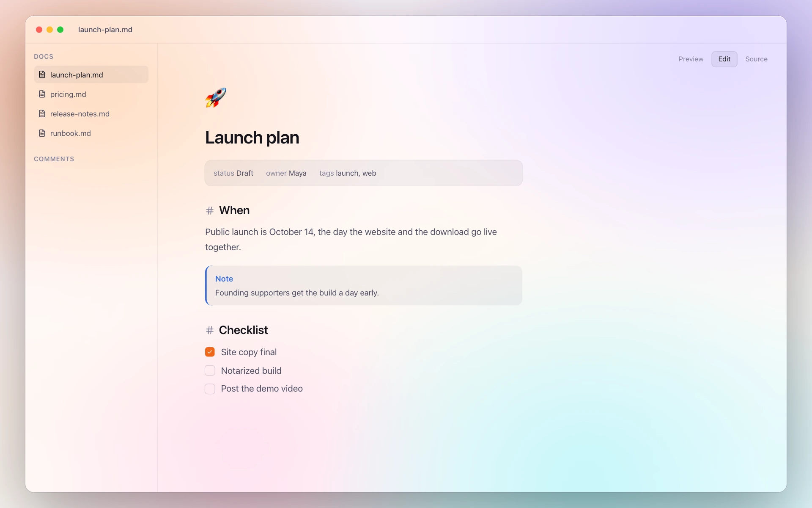Click the Notarized build label

pos(251,371)
